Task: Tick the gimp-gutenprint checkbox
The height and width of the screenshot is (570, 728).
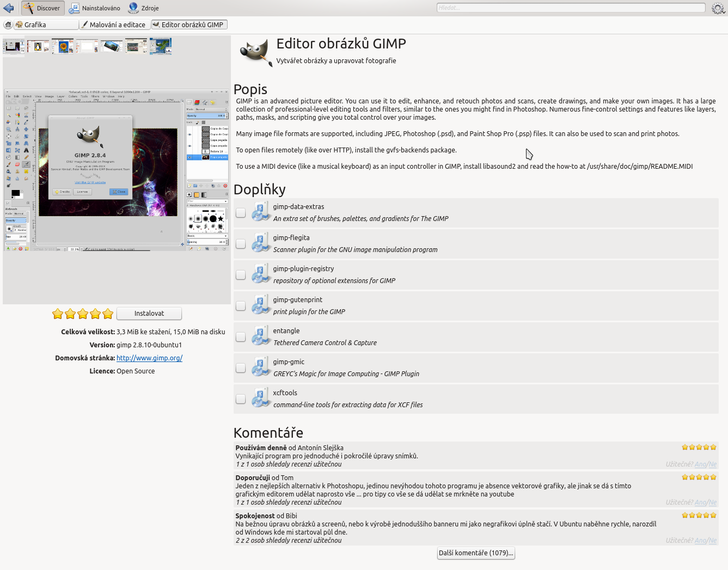Action: (241, 306)
